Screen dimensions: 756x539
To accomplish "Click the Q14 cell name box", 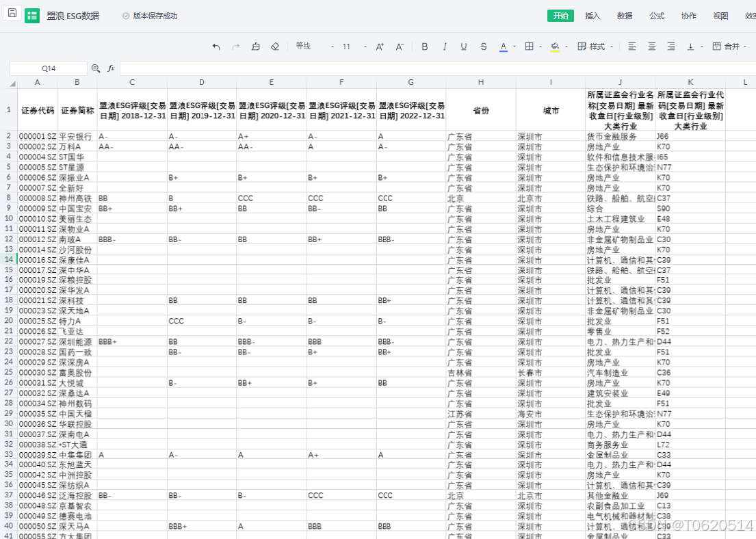I will pyautogui.click(x=48, y=68).
